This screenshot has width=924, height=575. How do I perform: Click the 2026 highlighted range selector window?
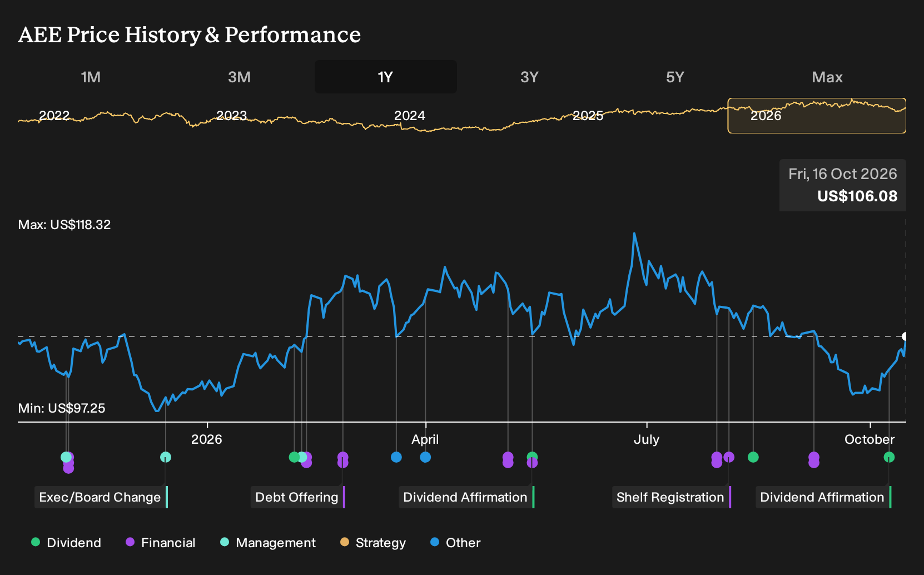pos(817,116)
